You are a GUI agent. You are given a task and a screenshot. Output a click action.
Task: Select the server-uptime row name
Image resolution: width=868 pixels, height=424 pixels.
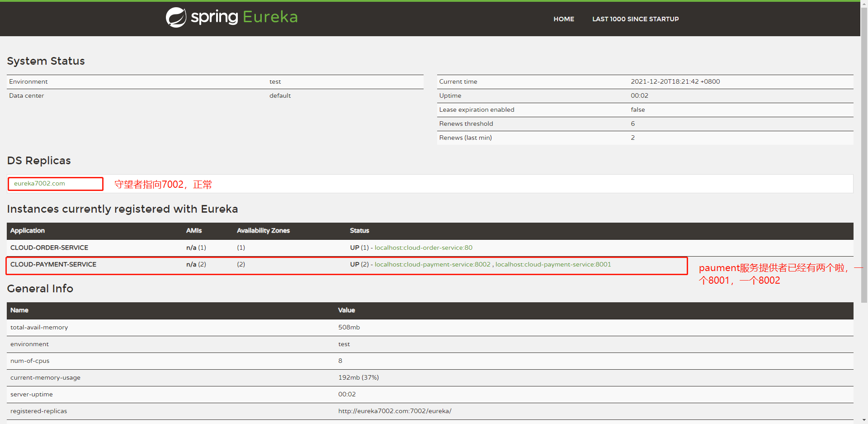(x=31, y=394)
